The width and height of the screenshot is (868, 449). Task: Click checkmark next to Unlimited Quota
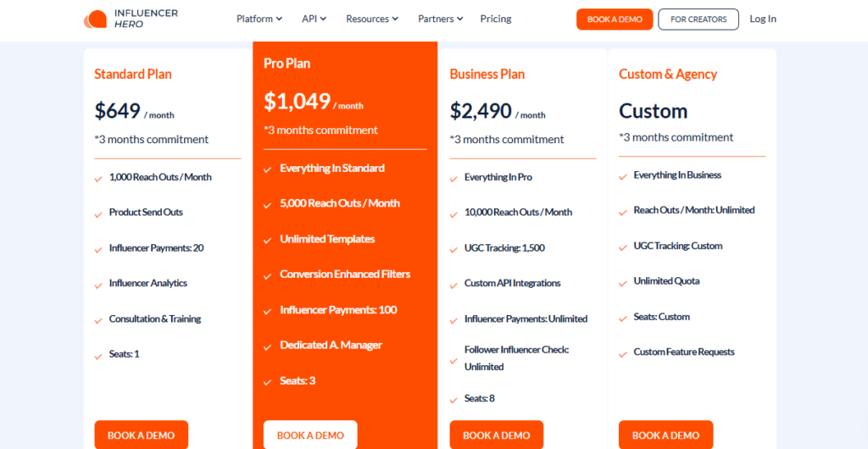623,282
